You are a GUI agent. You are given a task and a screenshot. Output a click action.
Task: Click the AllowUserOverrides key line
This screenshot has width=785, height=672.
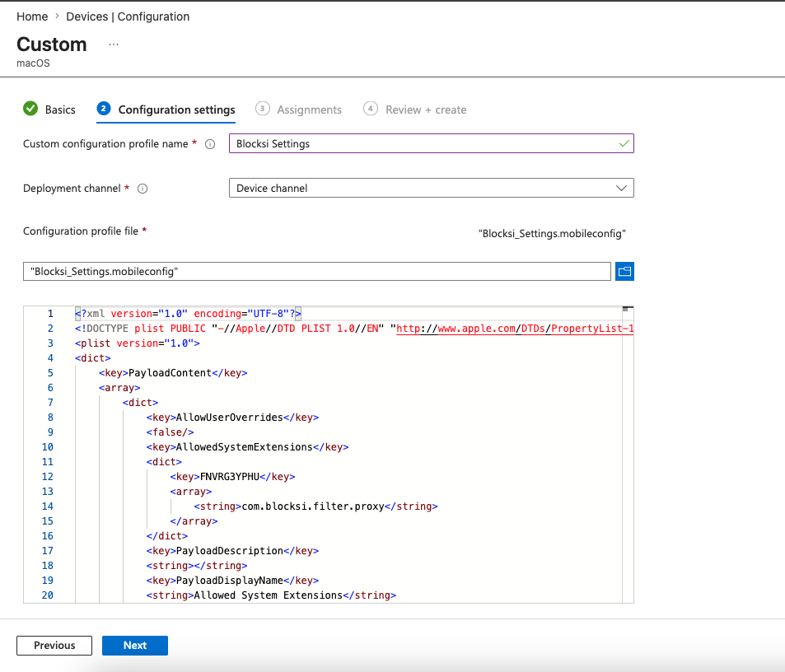tap(232, 418)
